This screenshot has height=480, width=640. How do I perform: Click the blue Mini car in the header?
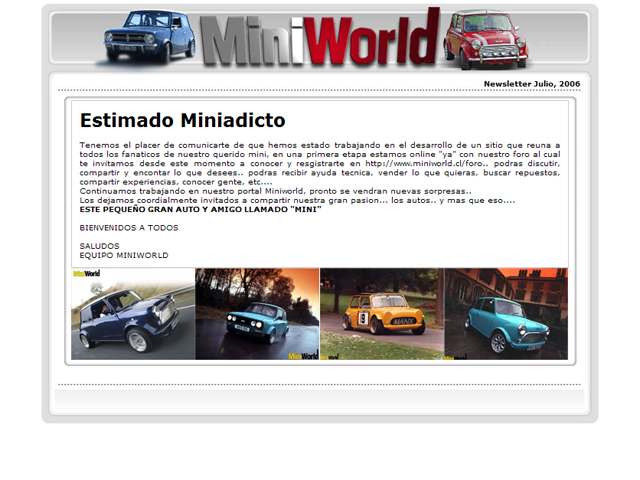tap(151, 36)
